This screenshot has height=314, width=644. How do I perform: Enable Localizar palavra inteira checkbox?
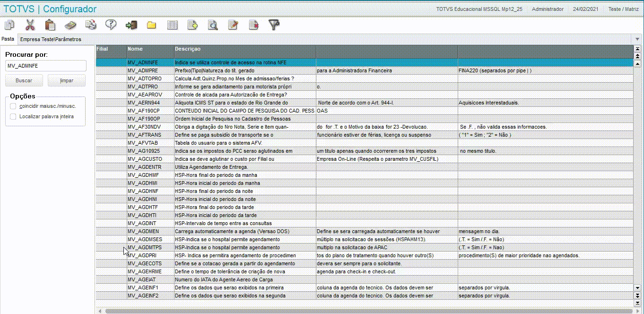pyautogui.click(x=13, y=116)
